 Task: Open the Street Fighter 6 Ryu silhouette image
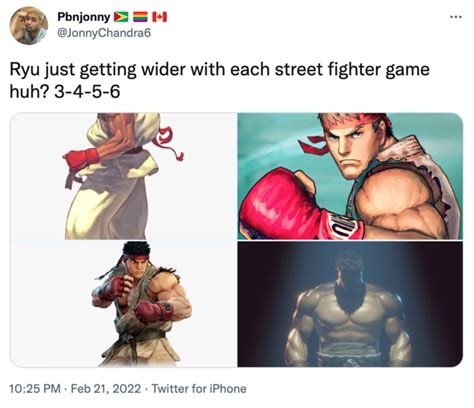(x=350, y=304)
